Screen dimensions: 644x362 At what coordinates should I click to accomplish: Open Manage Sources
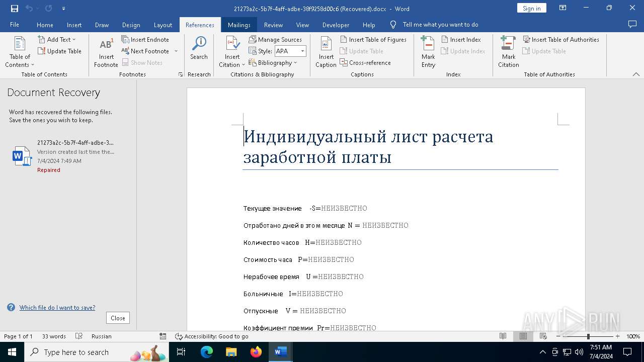click(275, 39)
